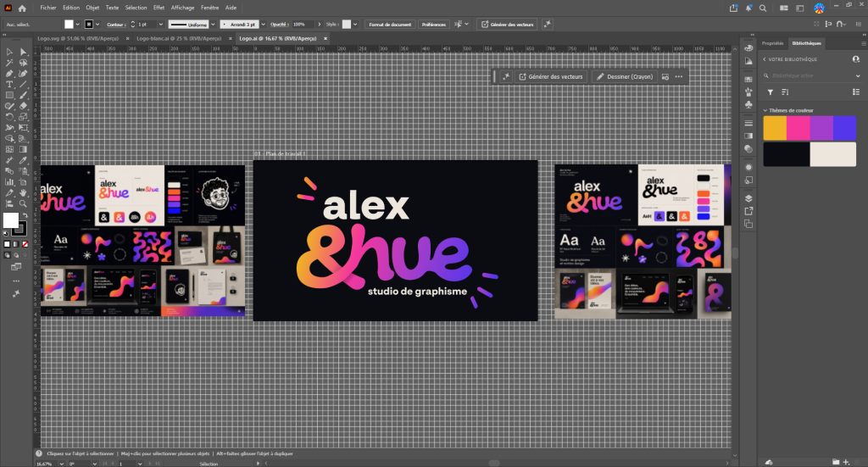Open the Layers panel icon

(748, 198)
